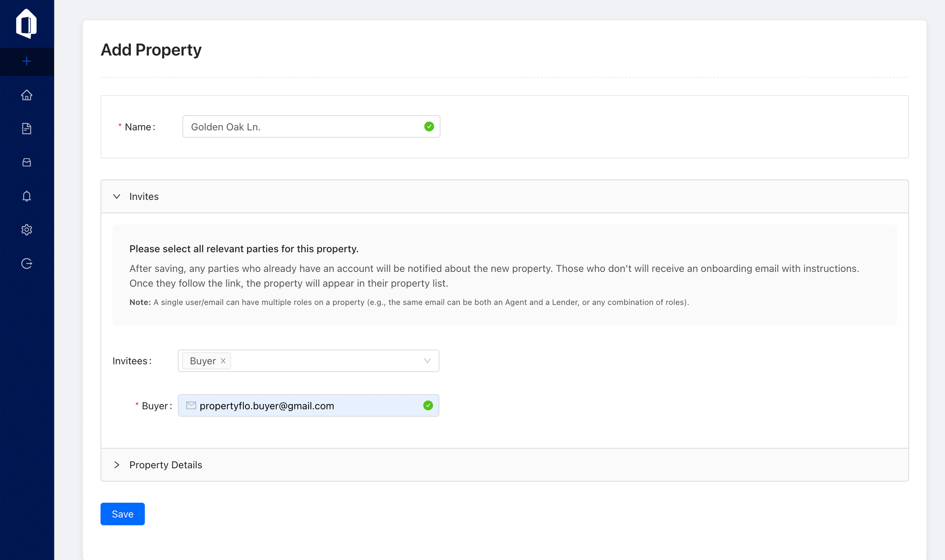945x560 pixels.
Task: Navigate home via the house icon
Action: [x=26, y=95]
